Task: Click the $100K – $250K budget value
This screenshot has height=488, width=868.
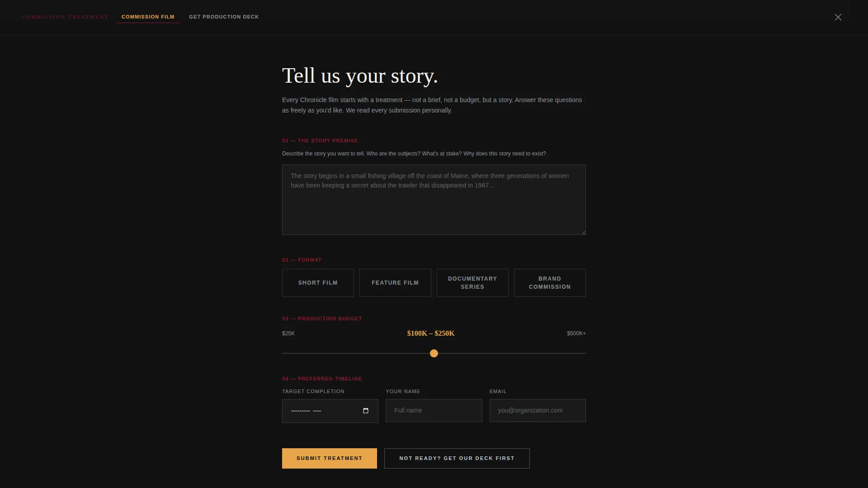Action: [x=431, y=333]
